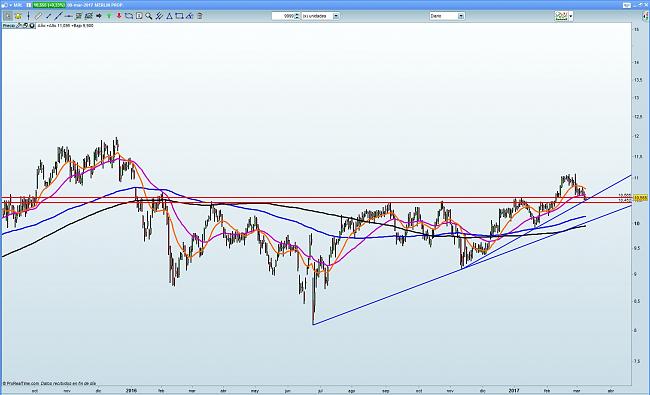This screenshot has width=650, height=395.
Task: Click the tool icon left of the trash can
Action: [189, 16]
